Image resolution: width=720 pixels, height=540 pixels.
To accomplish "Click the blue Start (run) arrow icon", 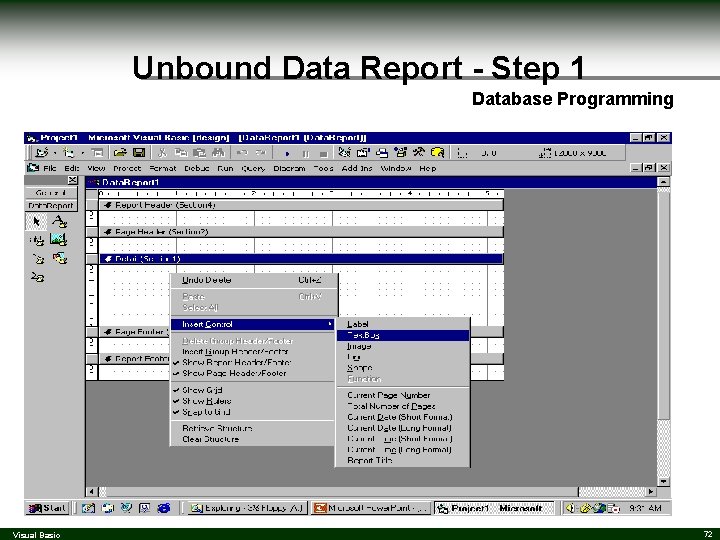I will (x=287, y=154).
